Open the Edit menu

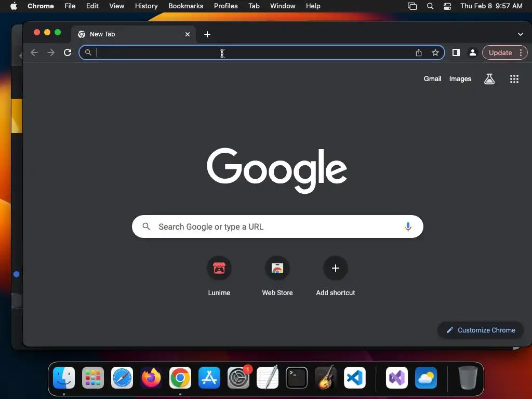coord(92,6)
